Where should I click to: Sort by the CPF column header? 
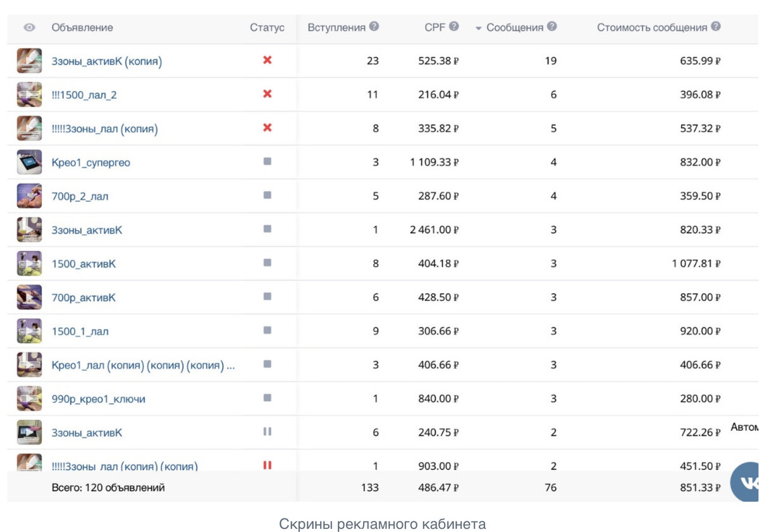pos(435,27)
